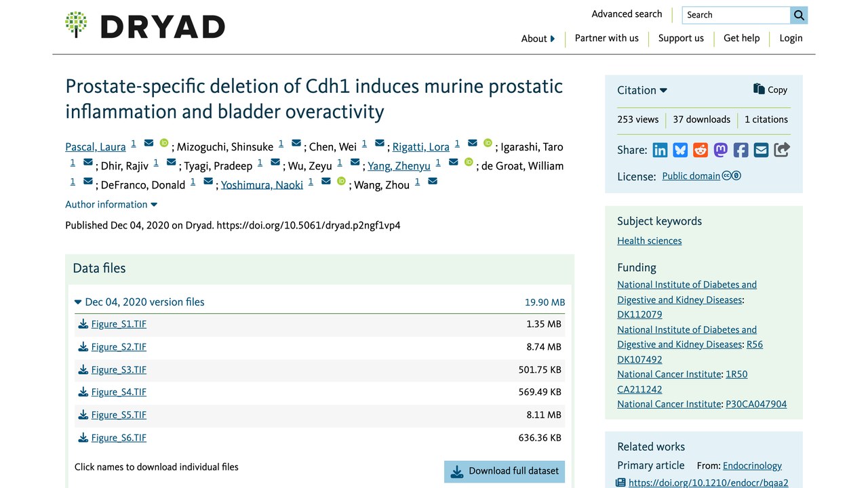Expand Author information
This screenshot has height=488, width=868.
(111, 205)
